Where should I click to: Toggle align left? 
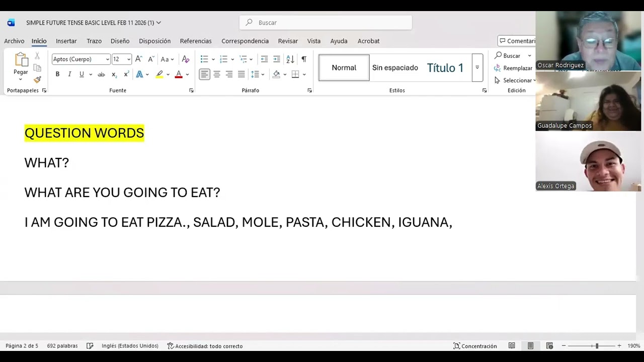204,74
